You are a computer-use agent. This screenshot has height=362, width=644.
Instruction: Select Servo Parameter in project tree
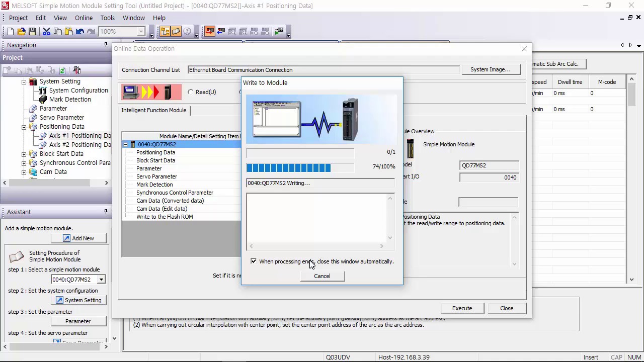point(62,118)
